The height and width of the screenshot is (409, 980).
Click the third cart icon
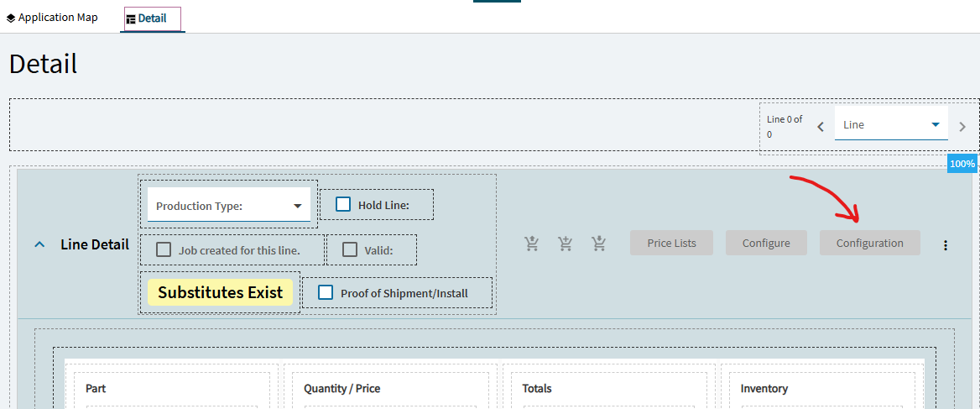pos(599,244)
